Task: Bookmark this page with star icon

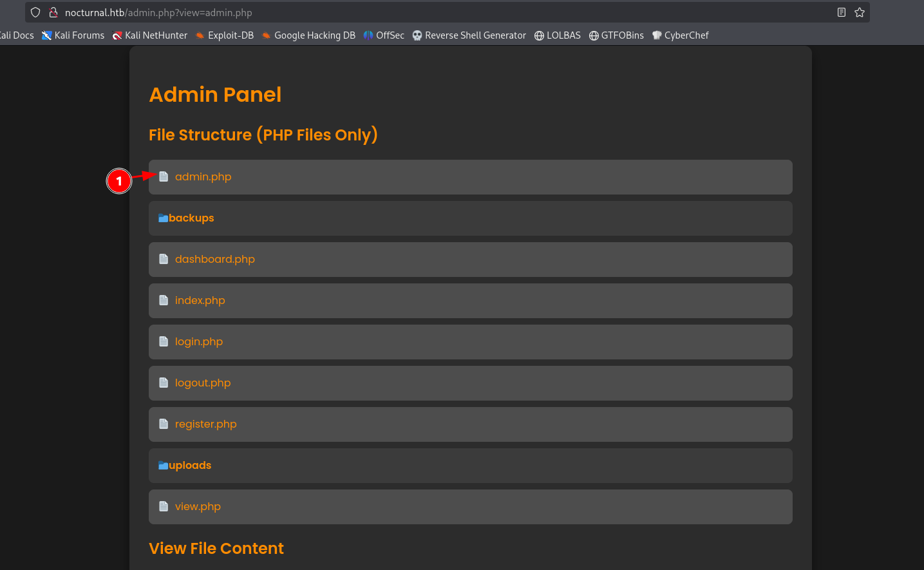Action: [x=859, y=12]
